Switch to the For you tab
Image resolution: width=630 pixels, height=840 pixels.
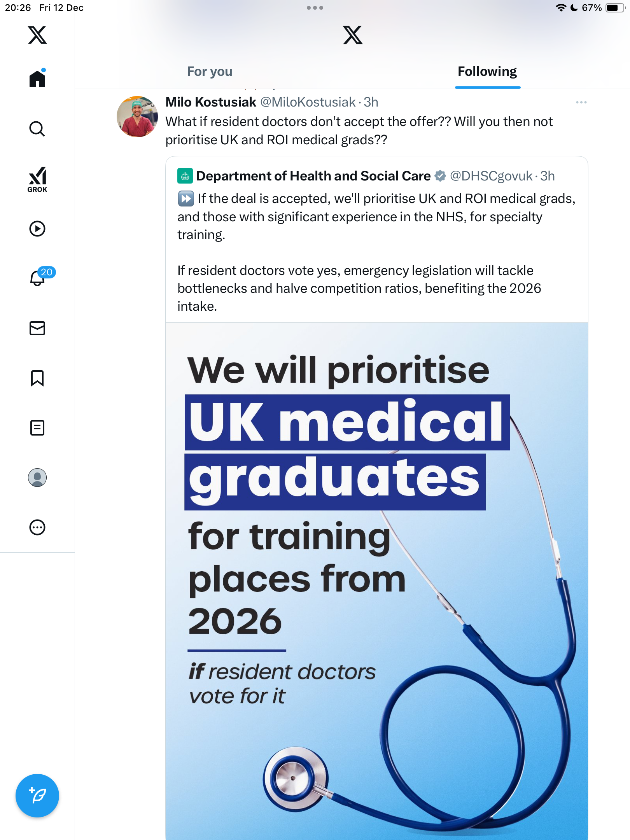coord(210,72)
